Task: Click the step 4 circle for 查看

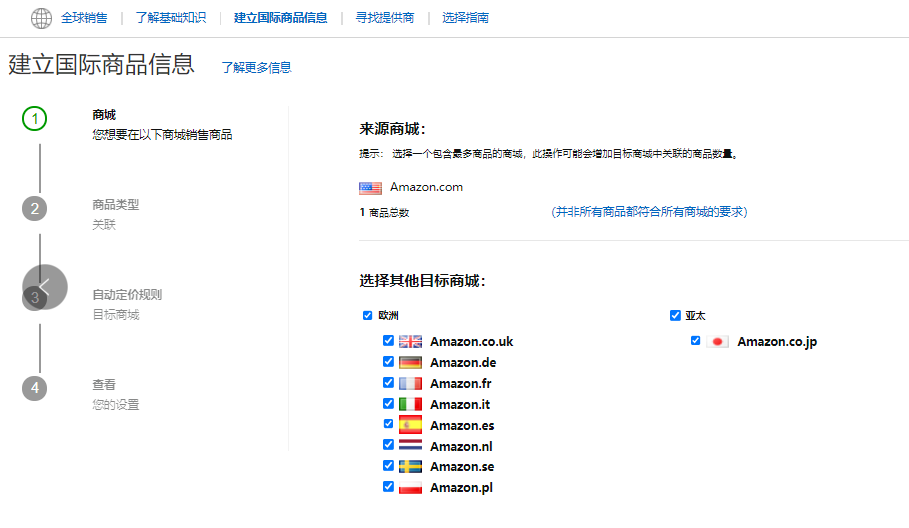Action: (34, 388)
